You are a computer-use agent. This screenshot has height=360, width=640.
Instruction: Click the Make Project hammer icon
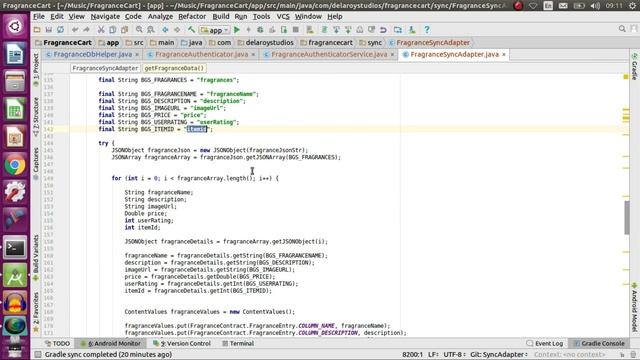click(191, 30)
